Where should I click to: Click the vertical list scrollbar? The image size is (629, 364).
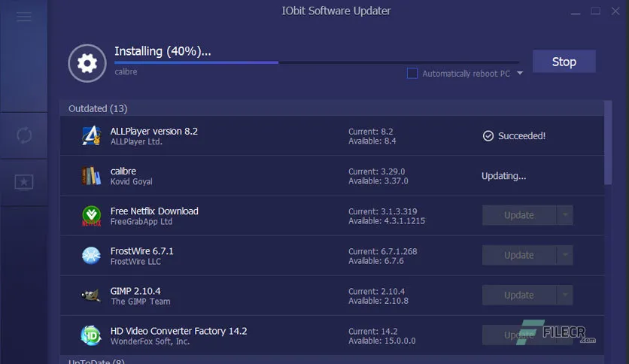click(x=608, y=143)
